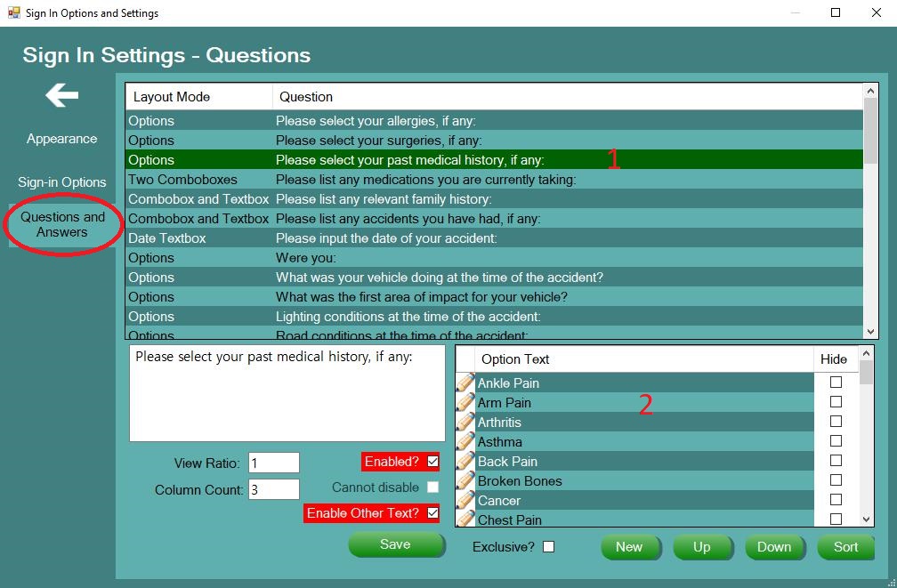897x588 pixels.
Task: Create a new option with the New button
Action: coord(631,547)
